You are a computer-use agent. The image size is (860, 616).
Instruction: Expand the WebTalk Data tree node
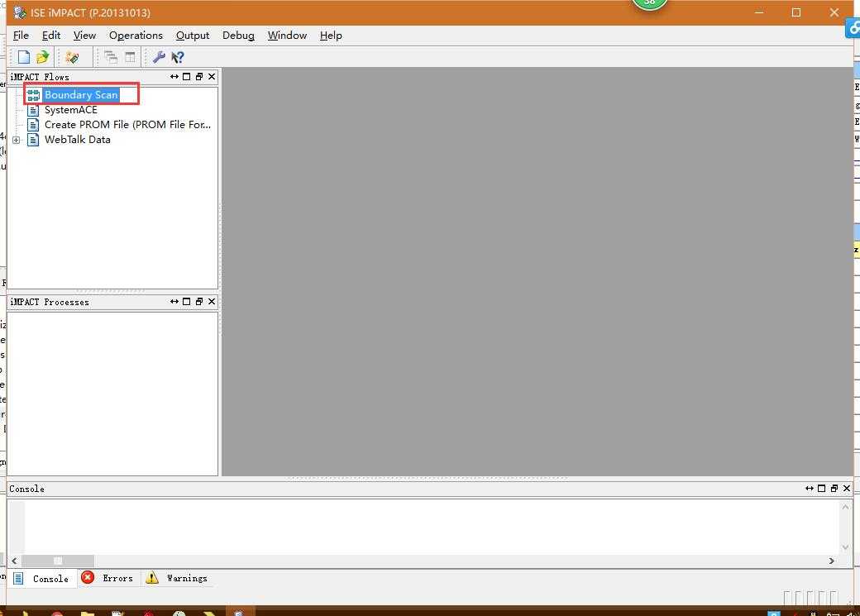coord(17,140)
